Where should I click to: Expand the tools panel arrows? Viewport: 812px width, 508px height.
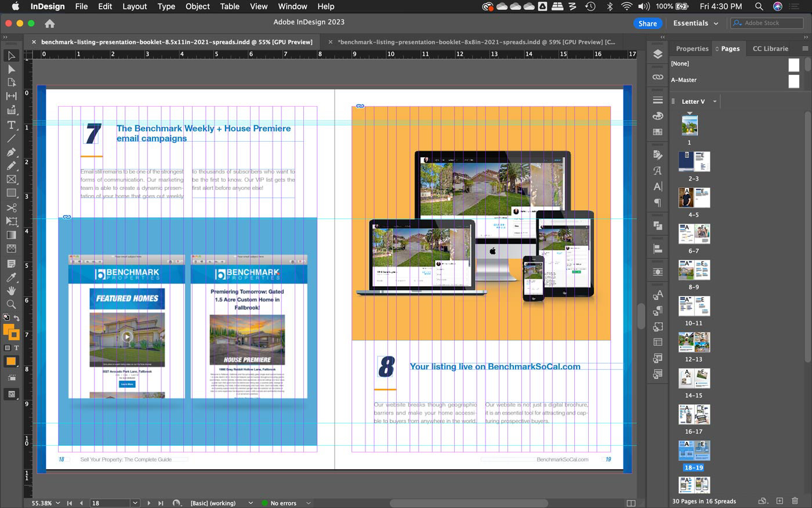pyautogui.click(x=5, y=37)
